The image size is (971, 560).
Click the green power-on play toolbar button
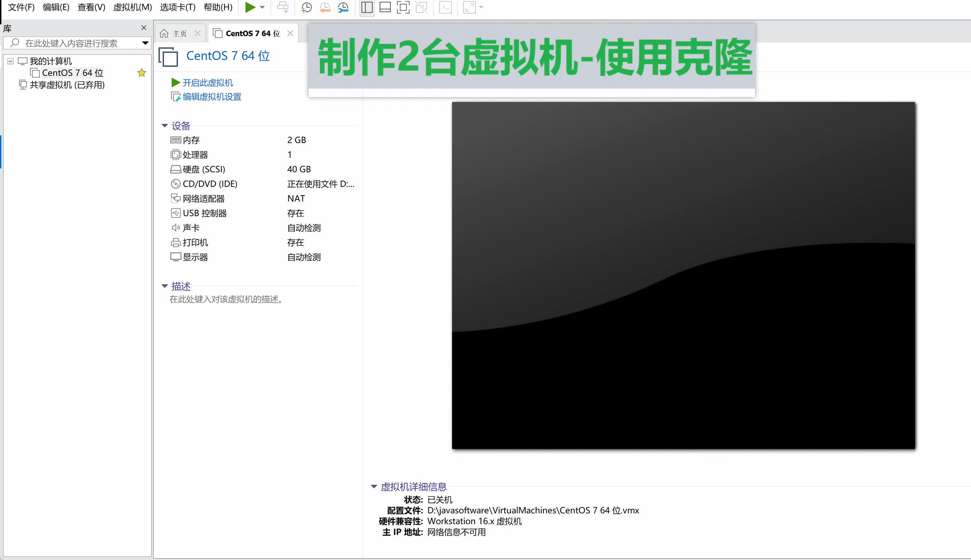coord(250,7)
